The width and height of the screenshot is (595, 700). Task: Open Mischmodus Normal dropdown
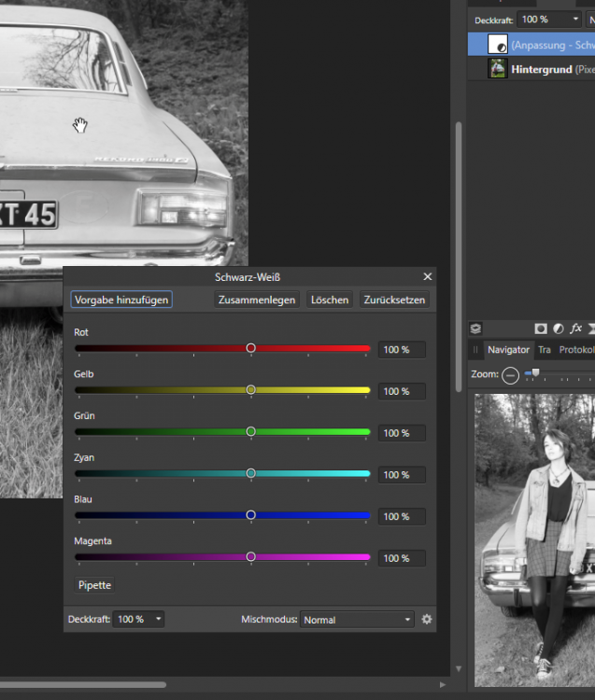(357, 619)
